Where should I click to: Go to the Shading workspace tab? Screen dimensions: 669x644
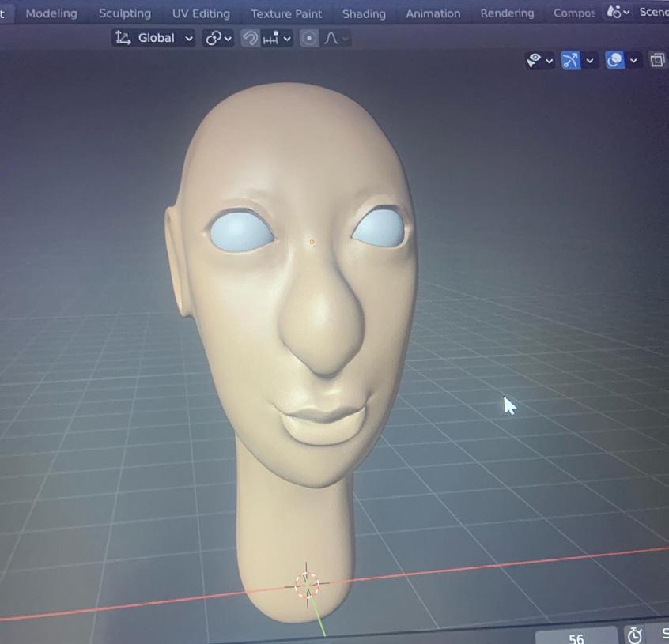(364, 14)
